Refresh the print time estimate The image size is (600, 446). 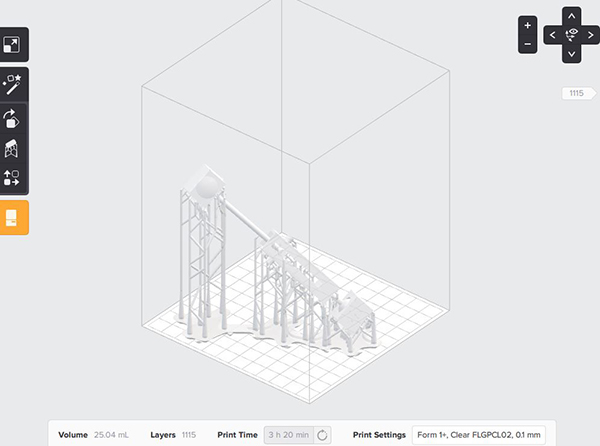(322, 435)
